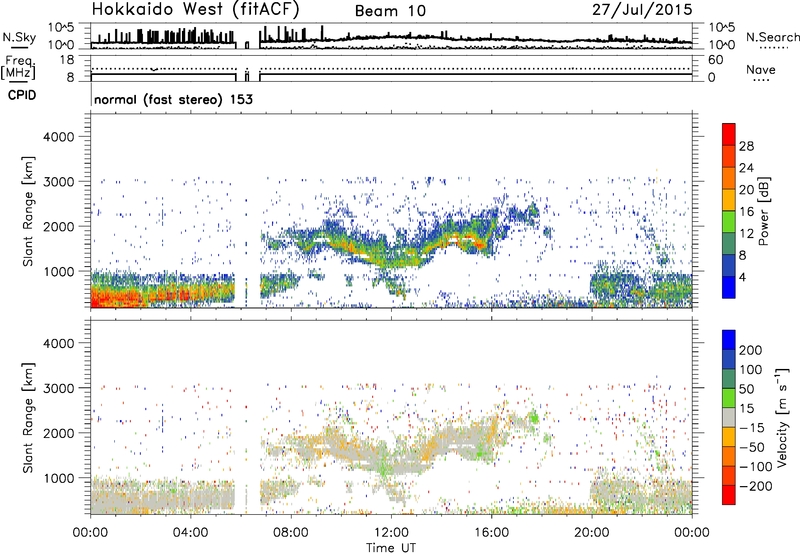The height and width of the screenshot is (554, 800).
Task: Click the 100 label on velocity colorbar
Action: (x=751, y=369)
